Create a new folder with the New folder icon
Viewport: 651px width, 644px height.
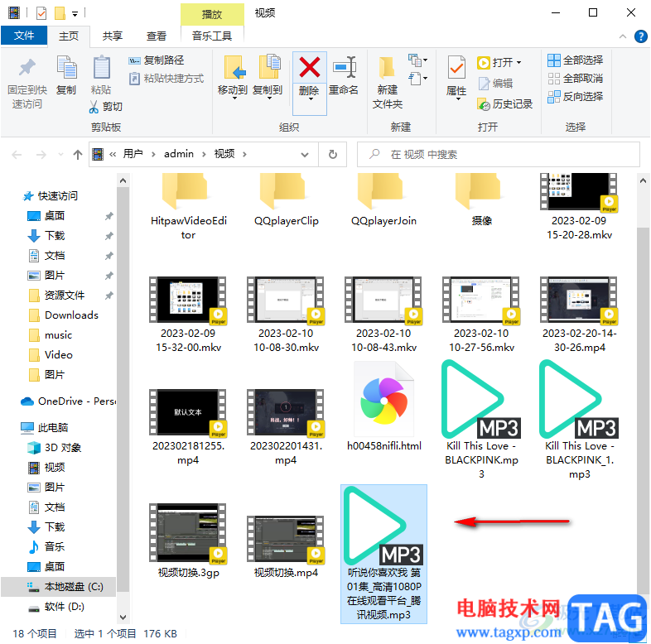pyautogui.click(x=387, y=68)
